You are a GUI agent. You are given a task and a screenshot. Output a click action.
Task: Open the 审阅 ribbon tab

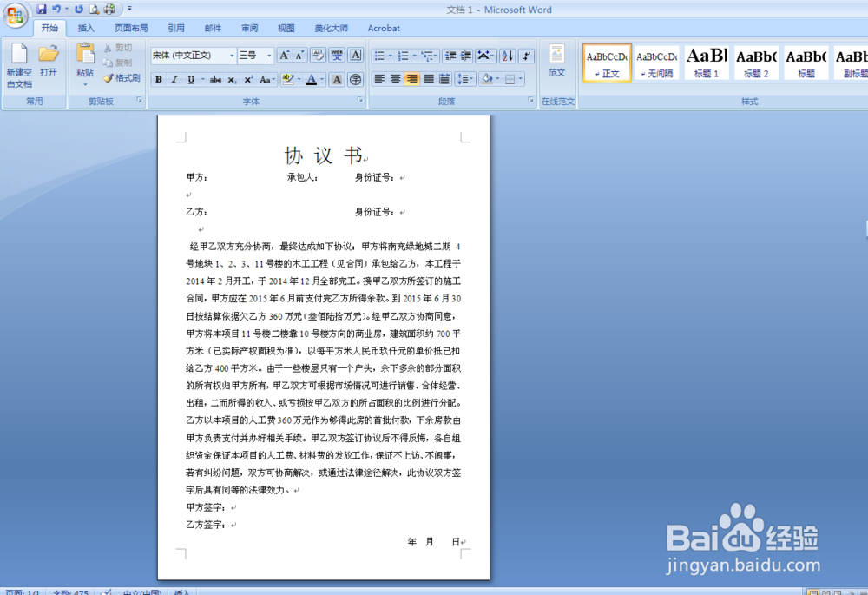[x=249, y=27]
